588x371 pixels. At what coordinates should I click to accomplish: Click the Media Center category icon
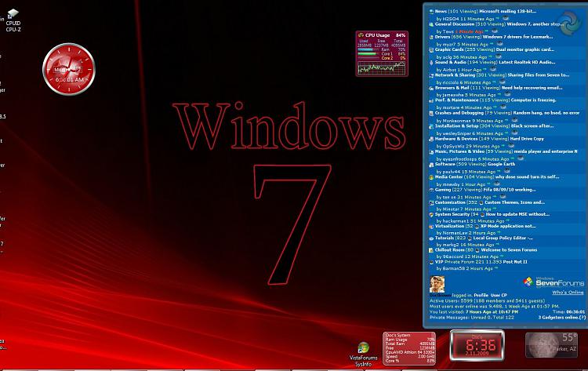(x=432, y=177)
